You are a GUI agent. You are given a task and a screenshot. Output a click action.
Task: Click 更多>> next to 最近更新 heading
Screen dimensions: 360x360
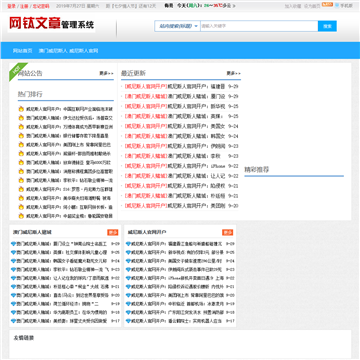[234, 73]
